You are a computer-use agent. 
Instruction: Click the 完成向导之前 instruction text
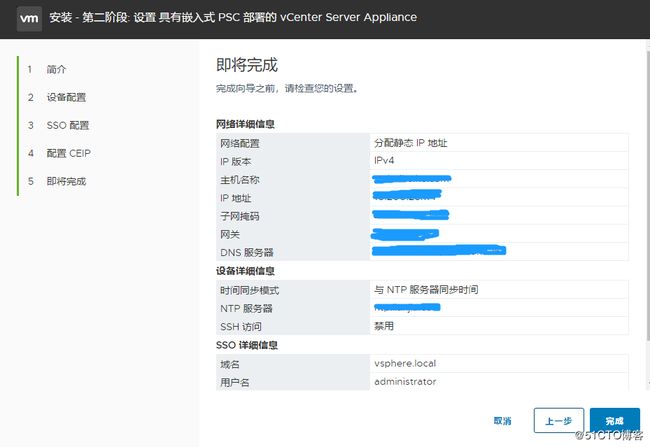pyautogui.click(x=287, y=88)
